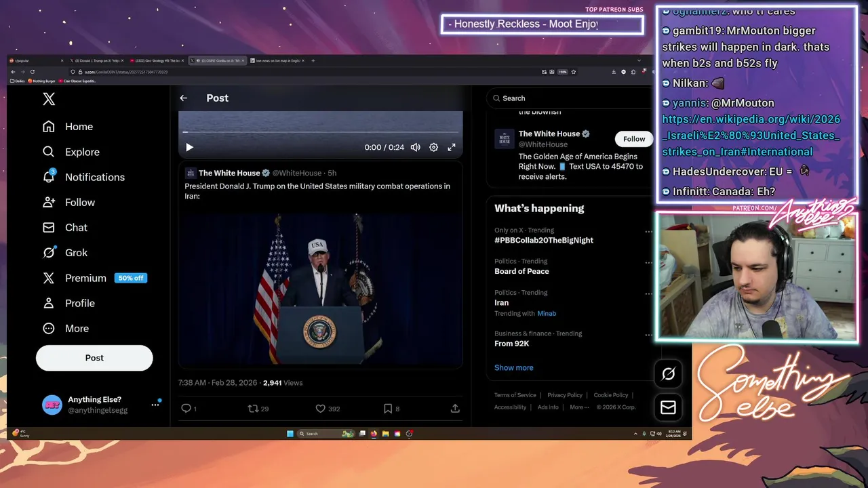868x488 pixels.
Task: Open Firefox from the taskbar
Action: (x=374, y=434)
